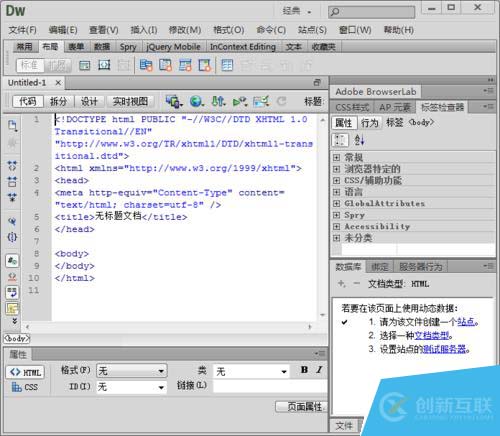Screen dimensions: 500x436
Task: Click the 页面属性 page properties button
Action: point(302,407)
